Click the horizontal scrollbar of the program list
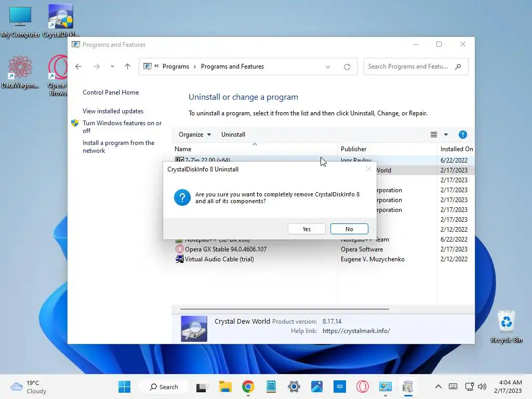 (x=284, y=309)
